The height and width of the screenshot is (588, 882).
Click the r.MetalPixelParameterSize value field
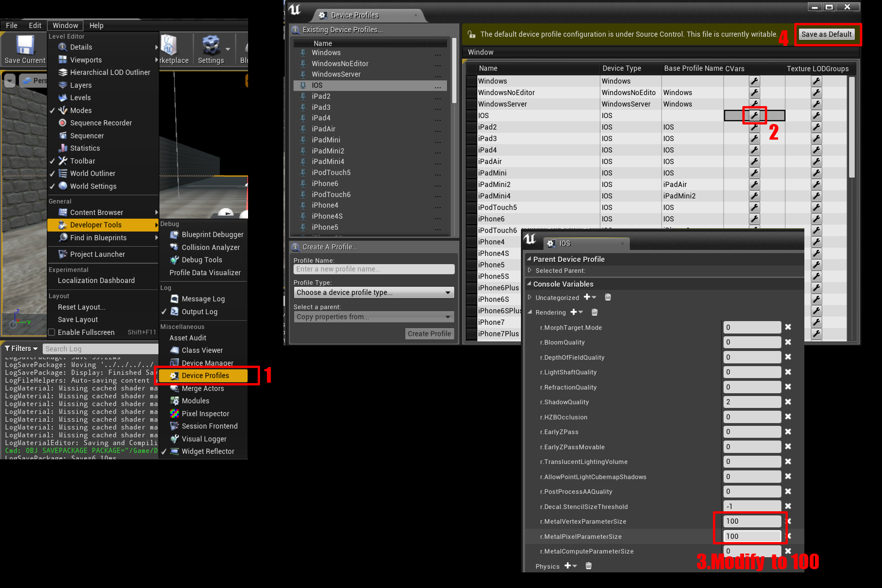point(752,536)
